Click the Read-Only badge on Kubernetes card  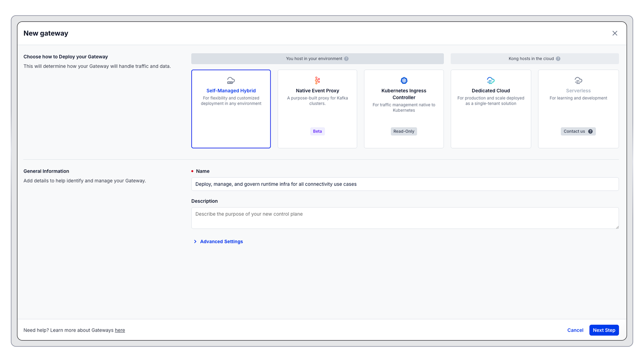click(404, 131)
